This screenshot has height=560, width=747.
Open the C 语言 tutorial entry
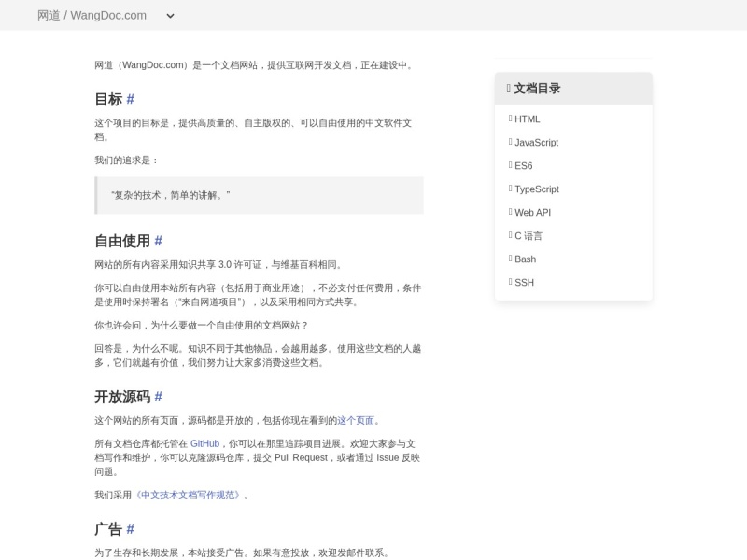click(x=529, y=236)
